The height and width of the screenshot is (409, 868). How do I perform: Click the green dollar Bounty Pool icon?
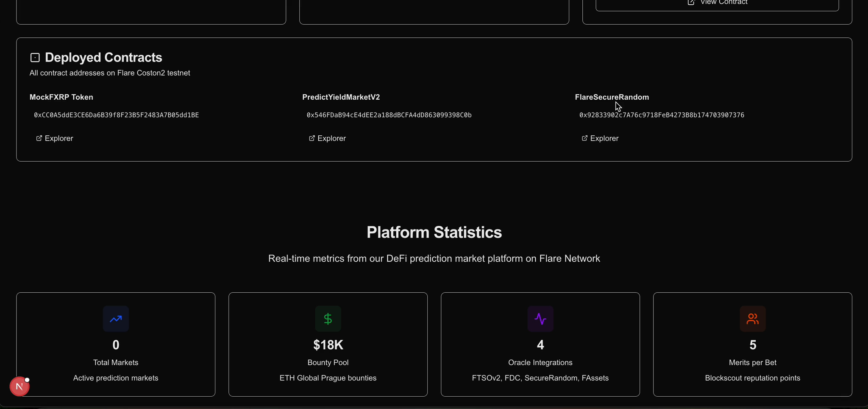click(328, 319)
